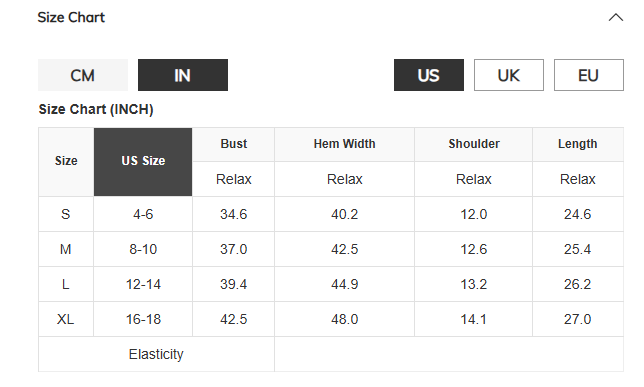The width and height of the screenshot is (644, 387).
Task: Click the Bust column header
Action: click(x=234, y=144)
